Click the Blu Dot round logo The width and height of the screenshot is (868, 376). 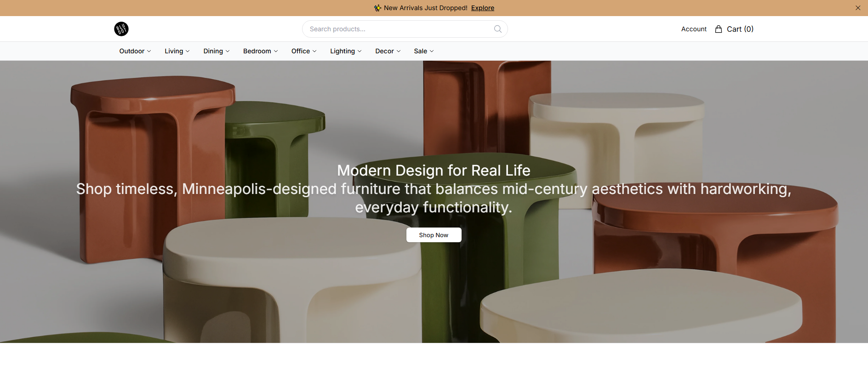pyautogui.click(x=121, y=29)
